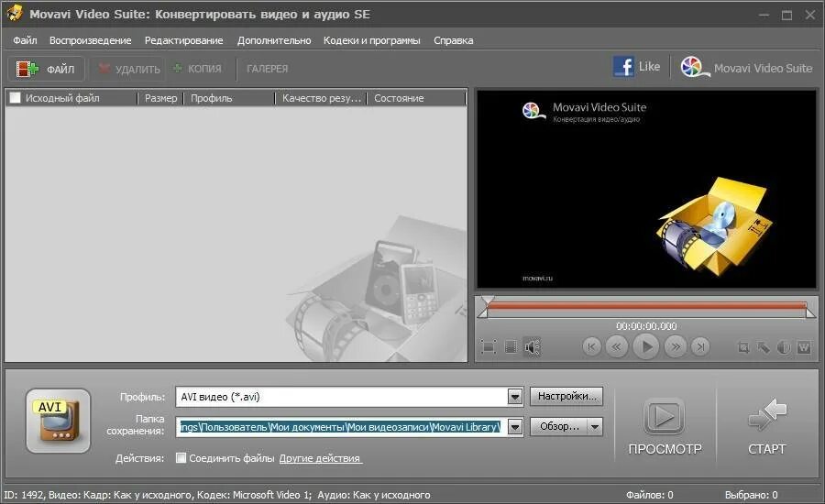This screenshot has height=504, width=825.
Task: Select the crop tool icon
Action: pos(743,347)
